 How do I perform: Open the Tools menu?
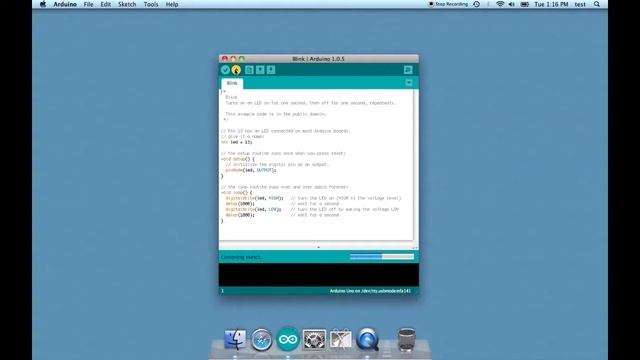pos(151,4)
